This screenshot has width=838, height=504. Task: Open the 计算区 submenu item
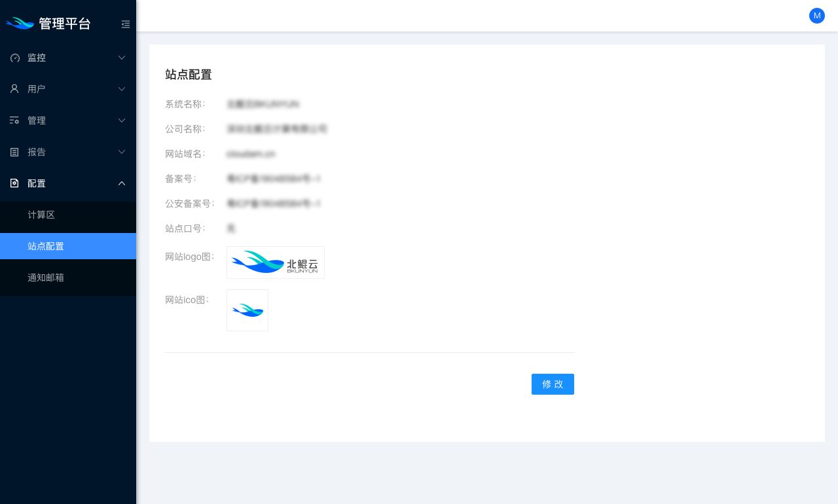click(41, 215)
